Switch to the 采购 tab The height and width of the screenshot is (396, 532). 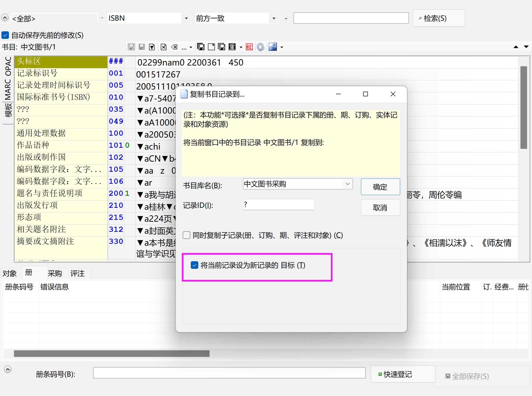55,273
